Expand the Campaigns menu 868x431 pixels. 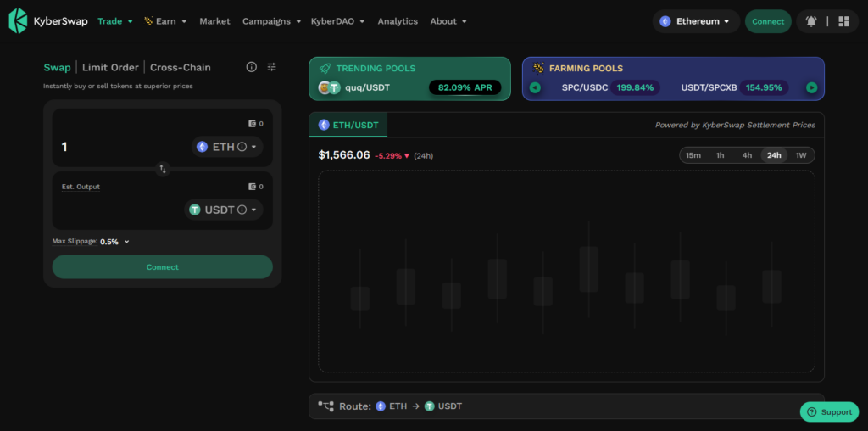[x=271, y=21]
